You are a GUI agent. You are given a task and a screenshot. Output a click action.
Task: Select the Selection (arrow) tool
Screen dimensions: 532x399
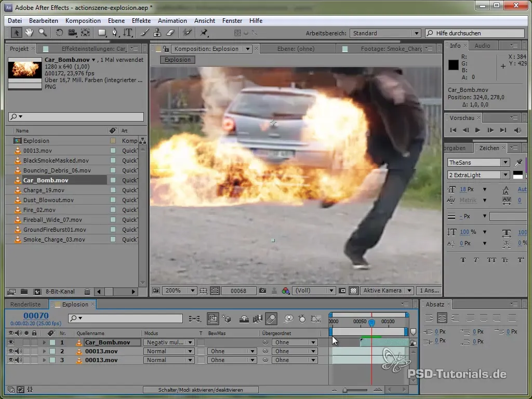coord(16,33)
